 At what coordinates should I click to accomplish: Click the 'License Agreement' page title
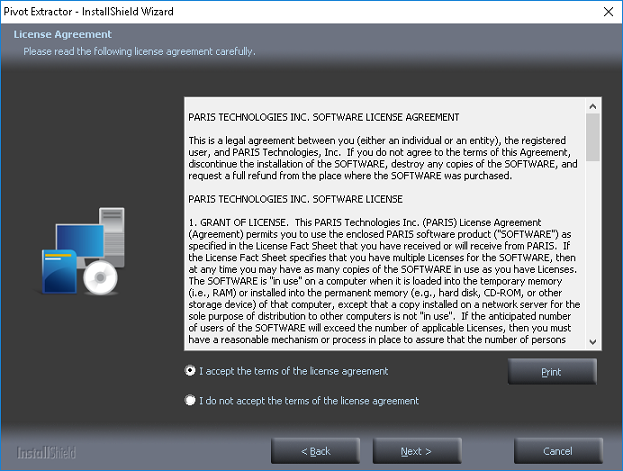[x=62, y=35]
